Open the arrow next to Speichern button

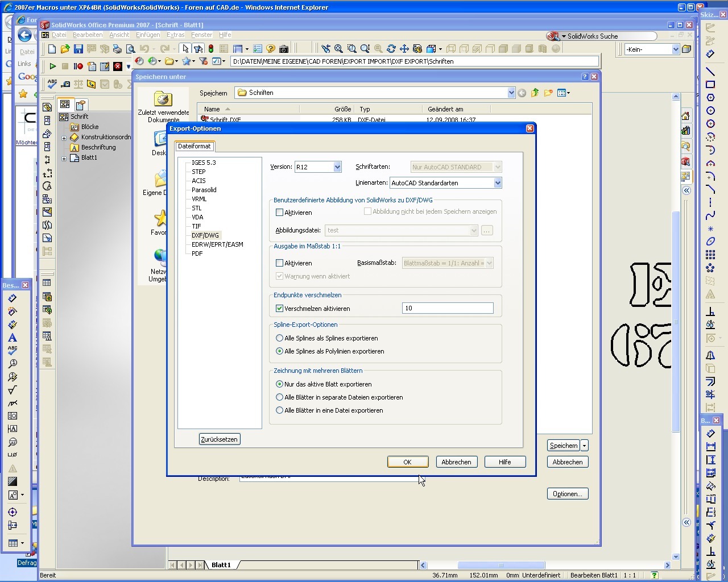[585, 446]
